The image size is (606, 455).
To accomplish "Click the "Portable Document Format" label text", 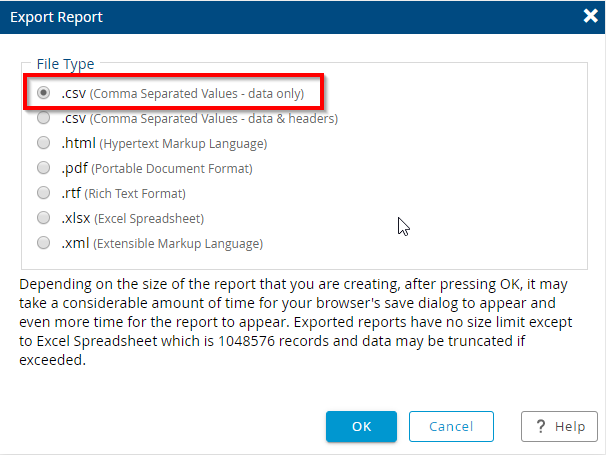I will (x=174, y=169).
